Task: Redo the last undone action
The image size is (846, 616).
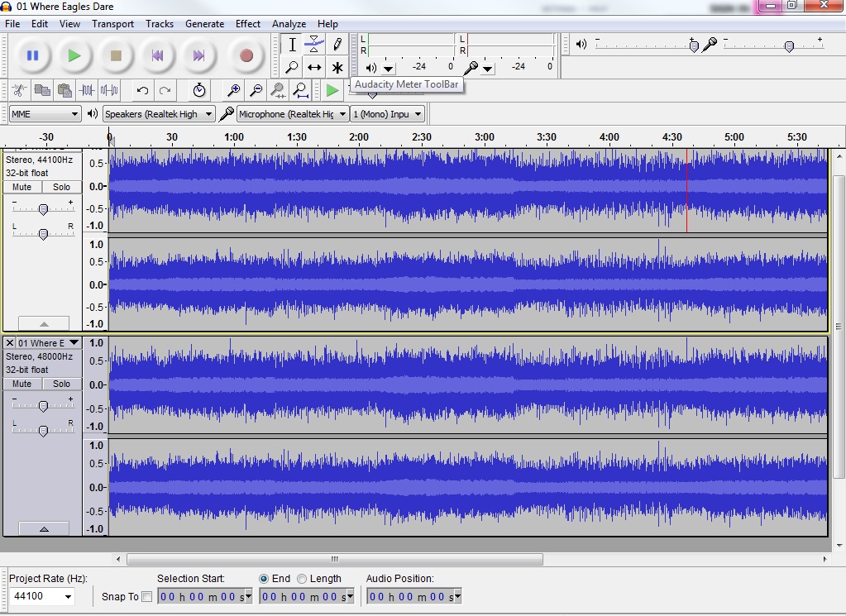Action: [165, 90]
